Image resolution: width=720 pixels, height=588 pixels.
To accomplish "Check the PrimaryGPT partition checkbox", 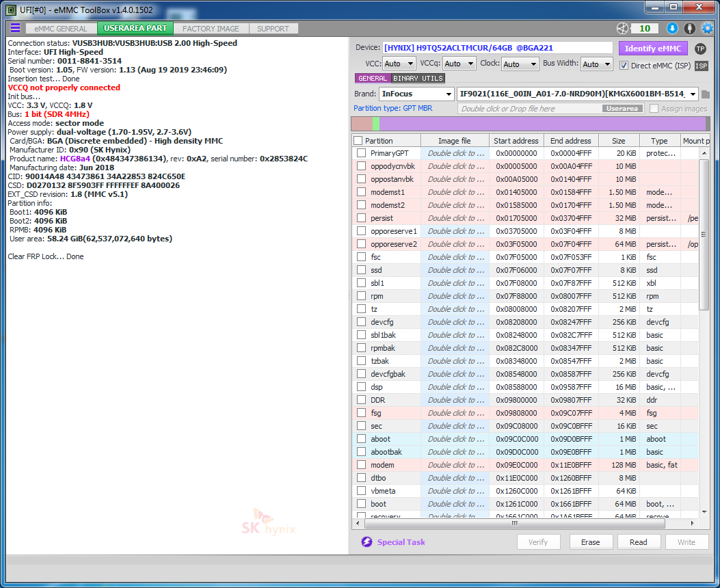I will [x=362, y=153].
